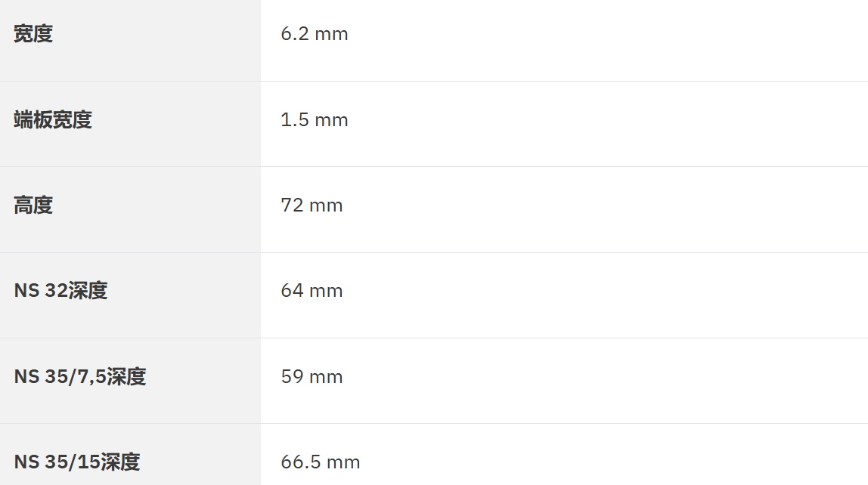This screenshot has height=485, width=868.
Task: Click the 66.5 depth number
Action: (x=300, y=462)
